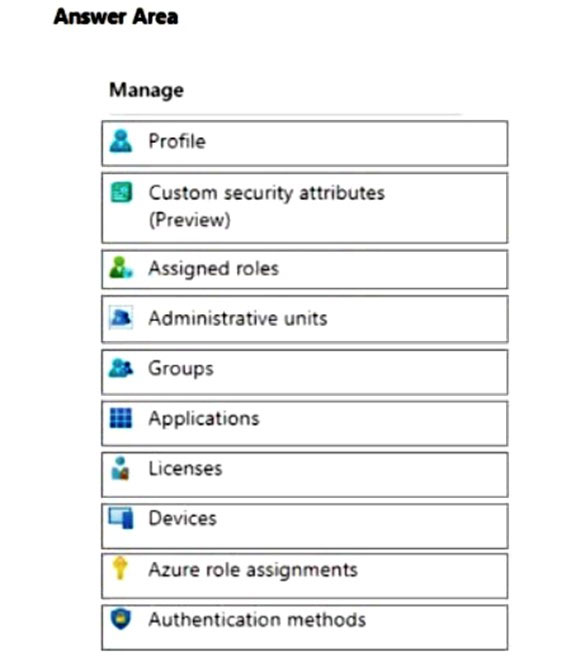Select Authentication methods text
The image size is (585, 663).
coord(257,619)
